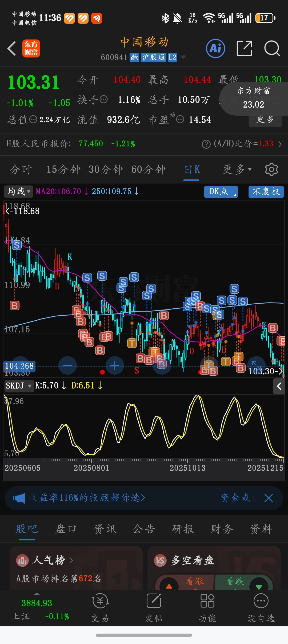Tap the VS 多空看盘 icon
Screen dimensions: 288x644
160,560
